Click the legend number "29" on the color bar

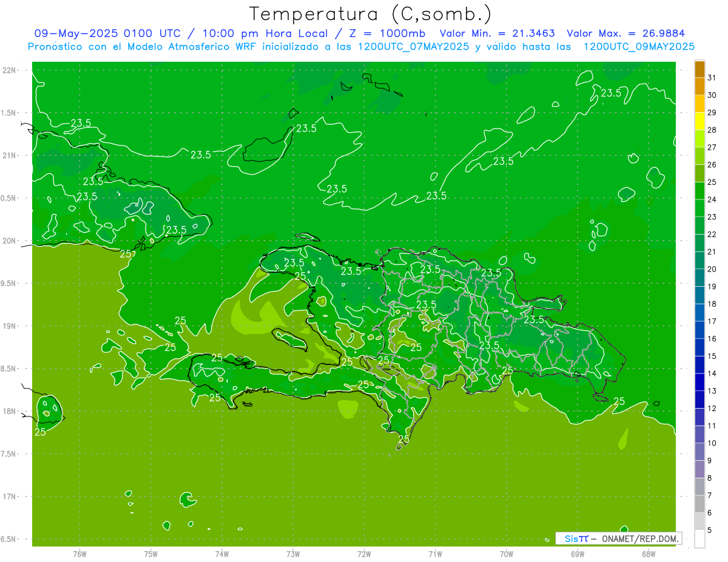pyautogui.click(x=712, y=112)
